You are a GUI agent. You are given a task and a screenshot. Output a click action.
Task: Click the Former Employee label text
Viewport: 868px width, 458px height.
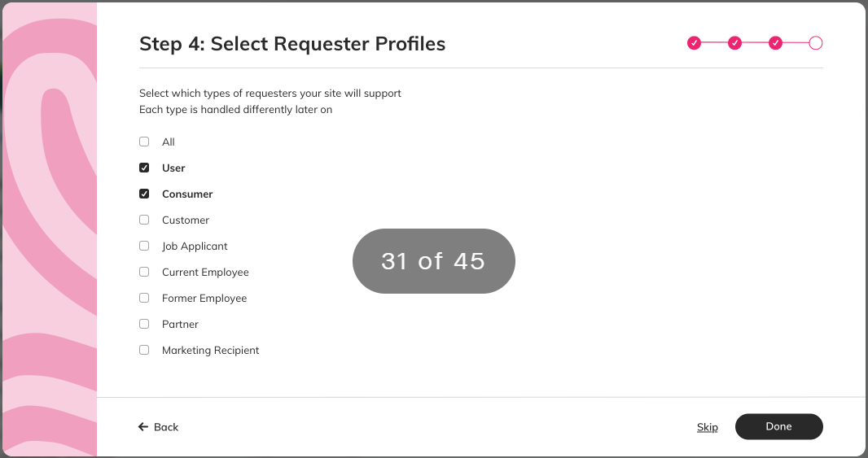[204, 298]
